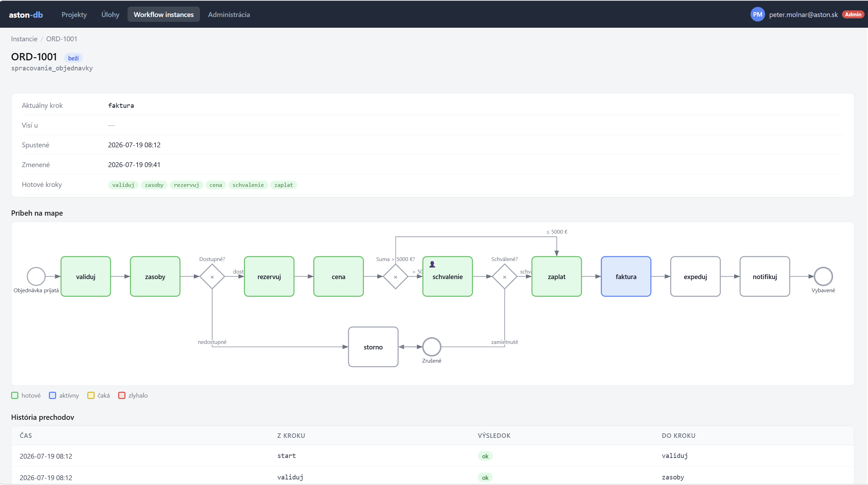Viewport: 868px width, 485px height.
Task: Select the expeduj task node
Action: pos(695,277)
